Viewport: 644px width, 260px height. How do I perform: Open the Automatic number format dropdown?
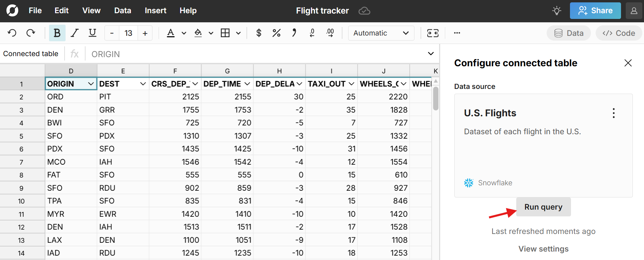(381, 33)
